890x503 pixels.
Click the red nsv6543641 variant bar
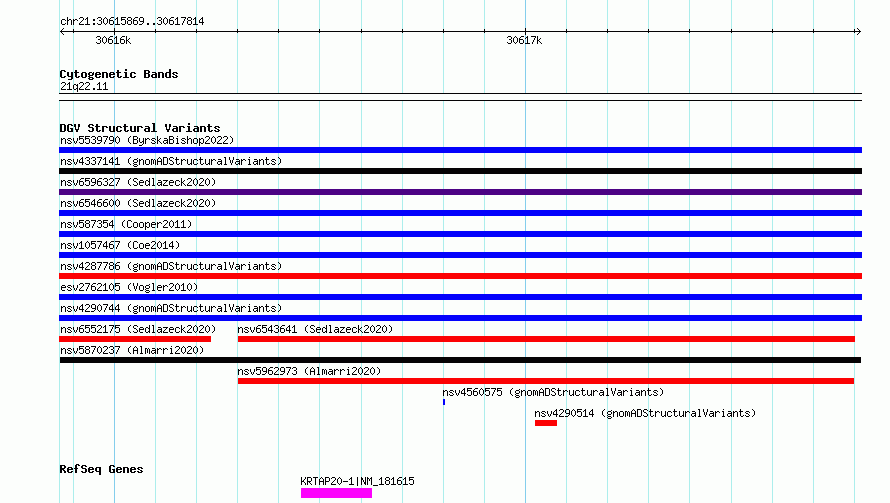coord(546,339)
